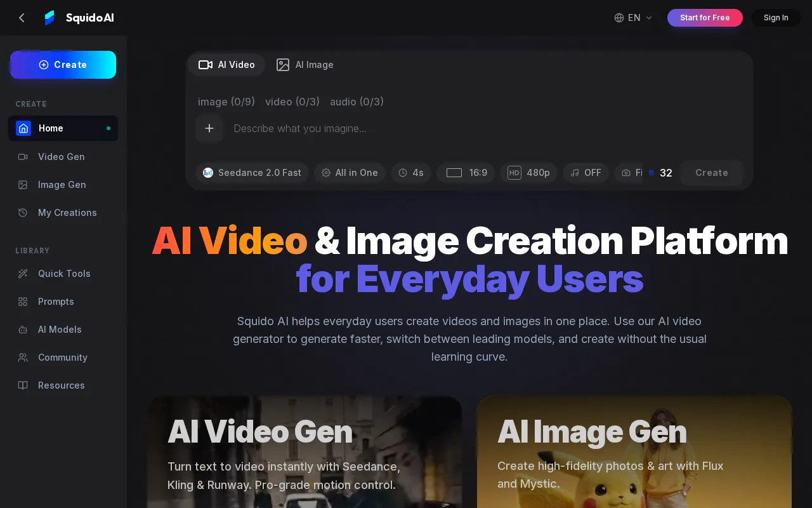Click the "audio (0/3)" reference counter
This screenshot has width=812, height=508.
tap(357, 102)
